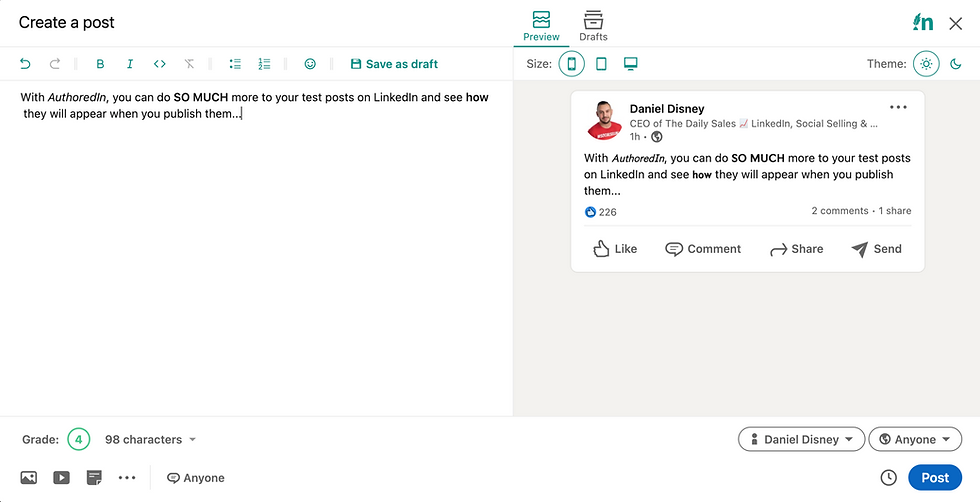Open the Anyone visibility dropdown

[915, 439]
